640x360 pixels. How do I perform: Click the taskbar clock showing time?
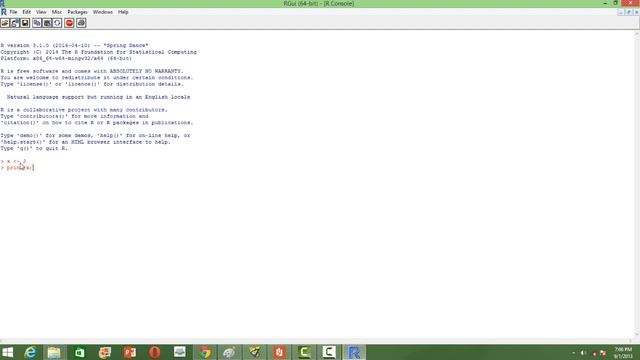[623, 353]
